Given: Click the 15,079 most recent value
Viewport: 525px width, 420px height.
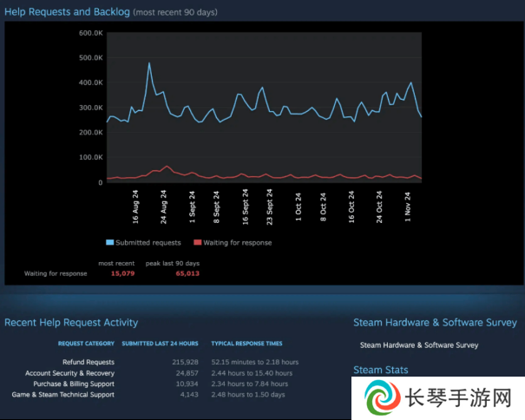Looking at the screenshot, I should tap(123, 273).
